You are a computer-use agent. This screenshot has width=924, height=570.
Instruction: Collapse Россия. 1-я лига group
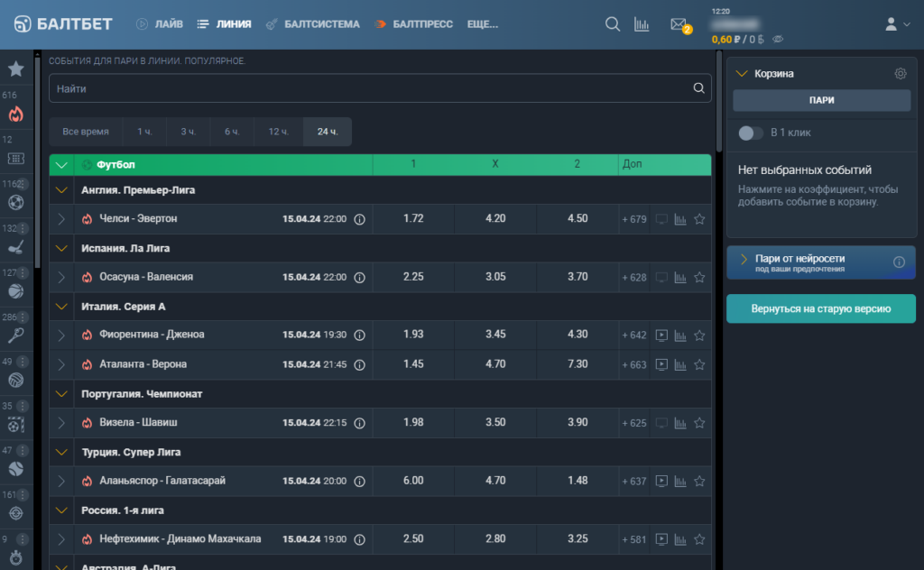pos(61,510)
